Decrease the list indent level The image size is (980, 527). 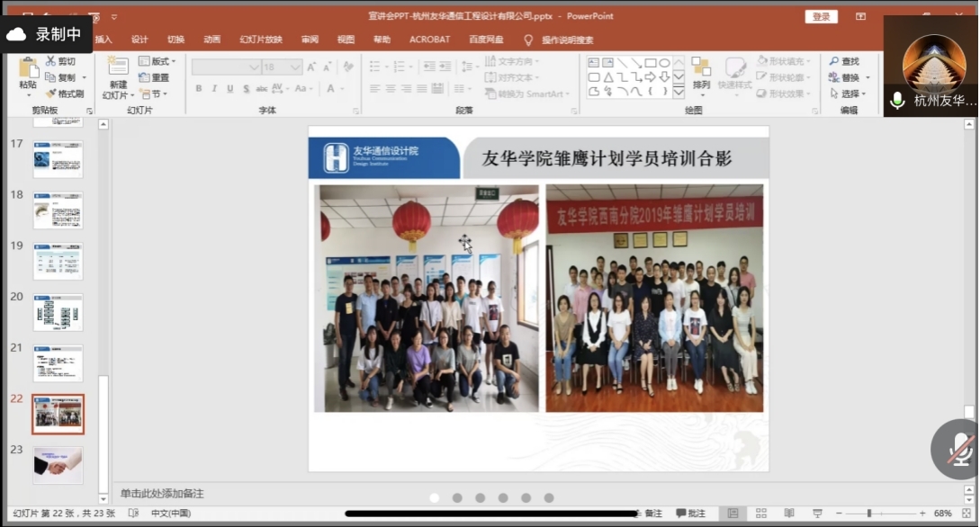coord(429,67)
